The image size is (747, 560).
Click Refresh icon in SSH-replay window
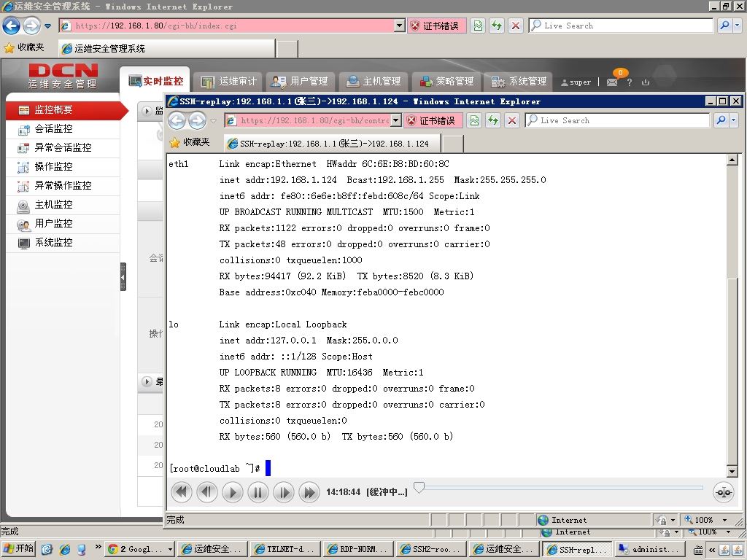pyautogui.click(x=493, y=120)
